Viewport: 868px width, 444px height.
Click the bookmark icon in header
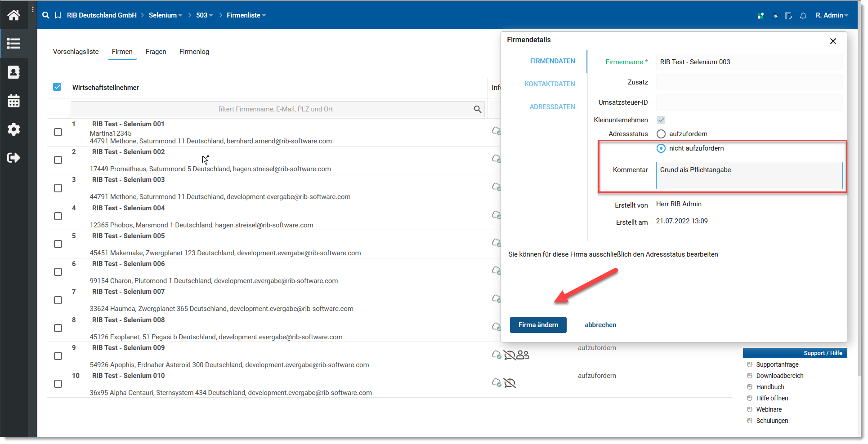pos(58,15)
